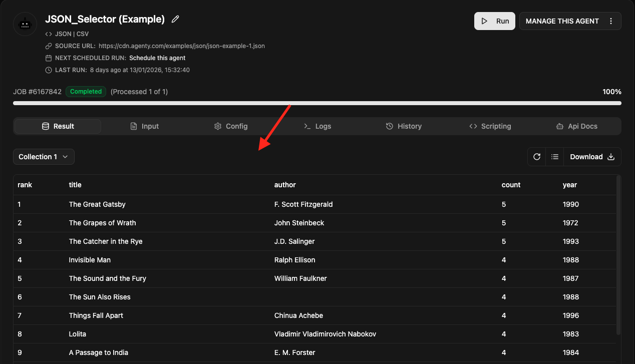Click the list view icon beside Download

(555, 157)
